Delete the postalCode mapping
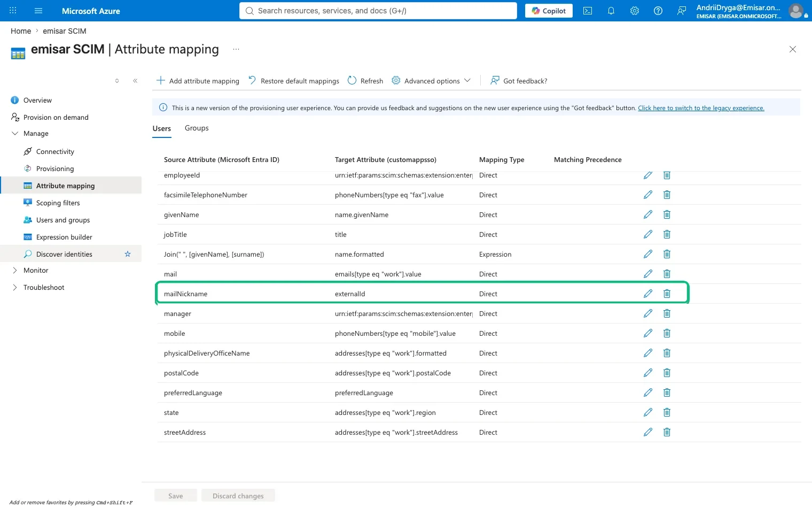The image size is (812, 508). tap(667, 373)
